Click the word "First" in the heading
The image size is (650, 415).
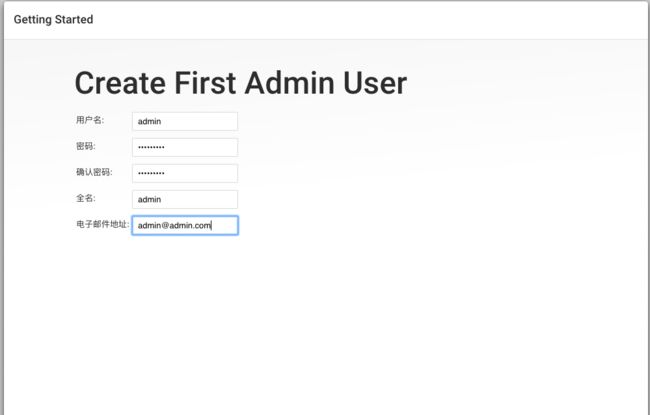206,83
